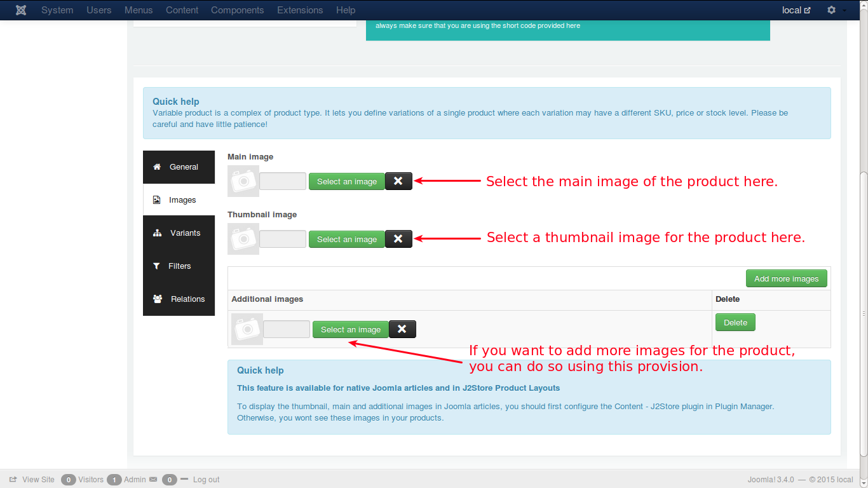868x488 pixels.
Task: Click the thumbnail image camera placeholder
Action: 243,239
